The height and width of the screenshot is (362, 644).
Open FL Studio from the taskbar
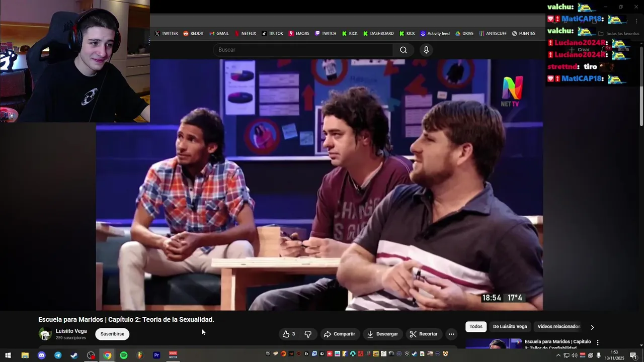click(140, 355)
